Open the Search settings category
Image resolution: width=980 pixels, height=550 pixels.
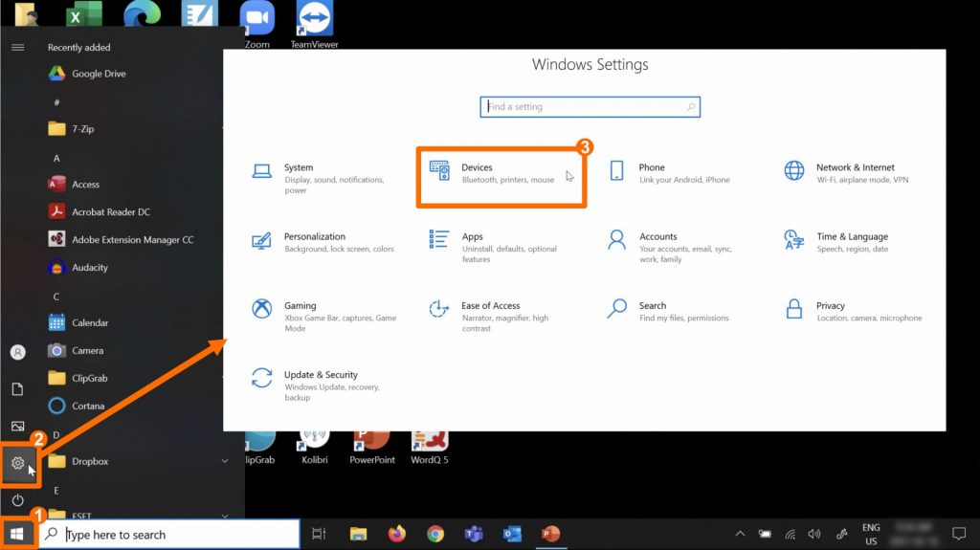(x=669, y=311)
